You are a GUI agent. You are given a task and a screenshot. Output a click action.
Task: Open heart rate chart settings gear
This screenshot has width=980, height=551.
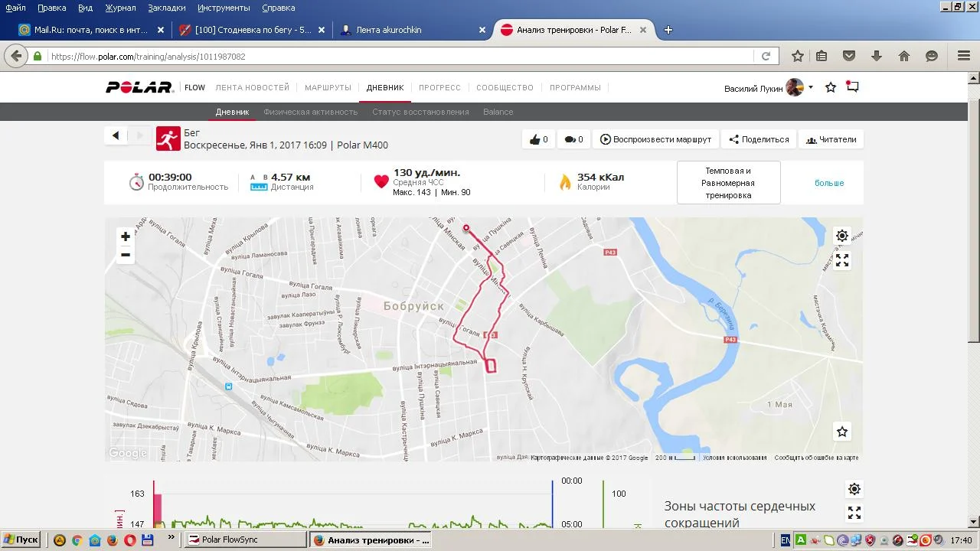tap(854, 489)
